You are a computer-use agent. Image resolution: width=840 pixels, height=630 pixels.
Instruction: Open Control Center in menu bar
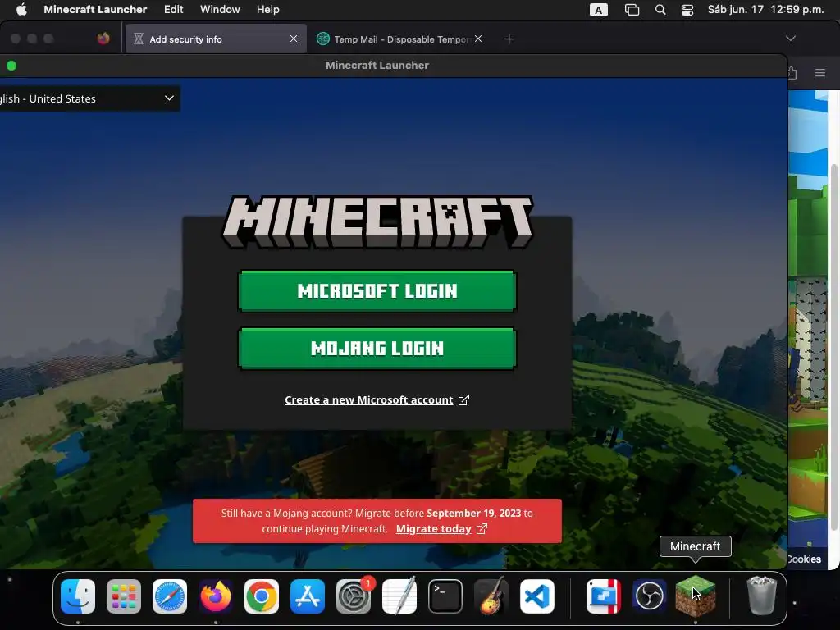687,10
